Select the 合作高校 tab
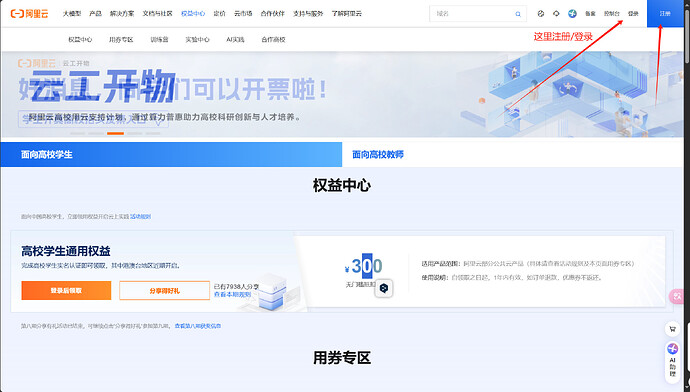 pos(273,40)
